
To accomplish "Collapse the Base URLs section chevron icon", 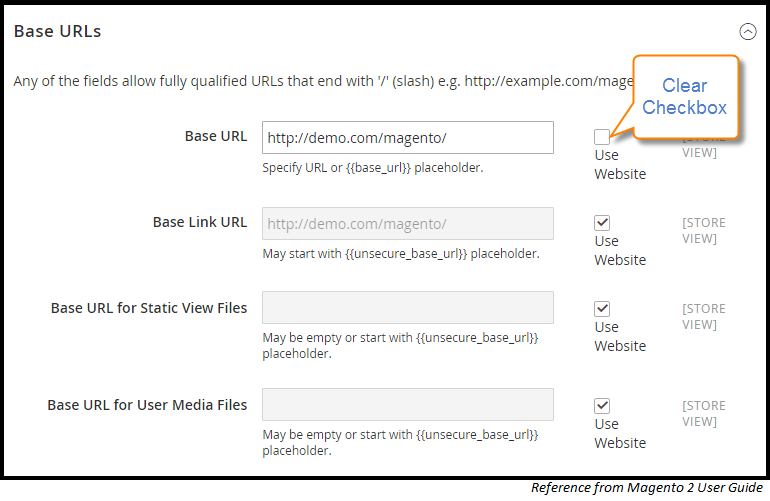I will pyautogui.click(x=747, y=32).
